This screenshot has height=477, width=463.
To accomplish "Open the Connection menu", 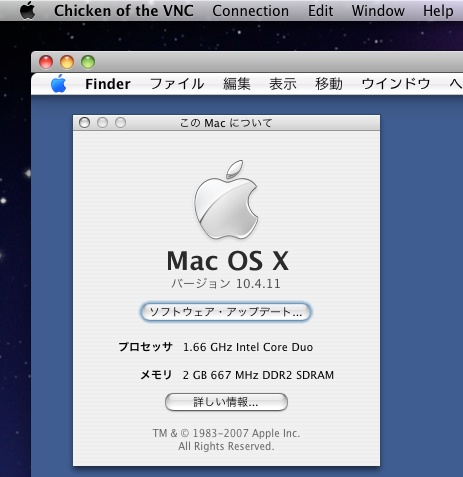I will pos(251,11).
